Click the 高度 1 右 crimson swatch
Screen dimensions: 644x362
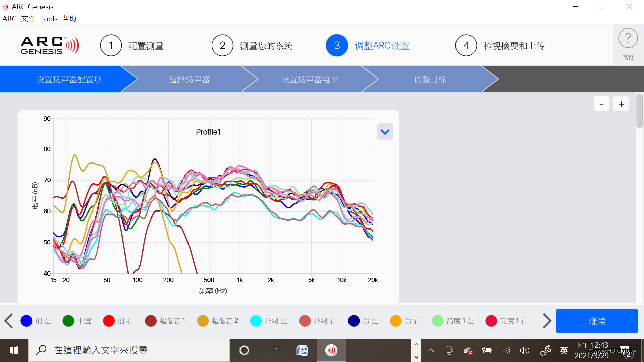pos(491,321)
